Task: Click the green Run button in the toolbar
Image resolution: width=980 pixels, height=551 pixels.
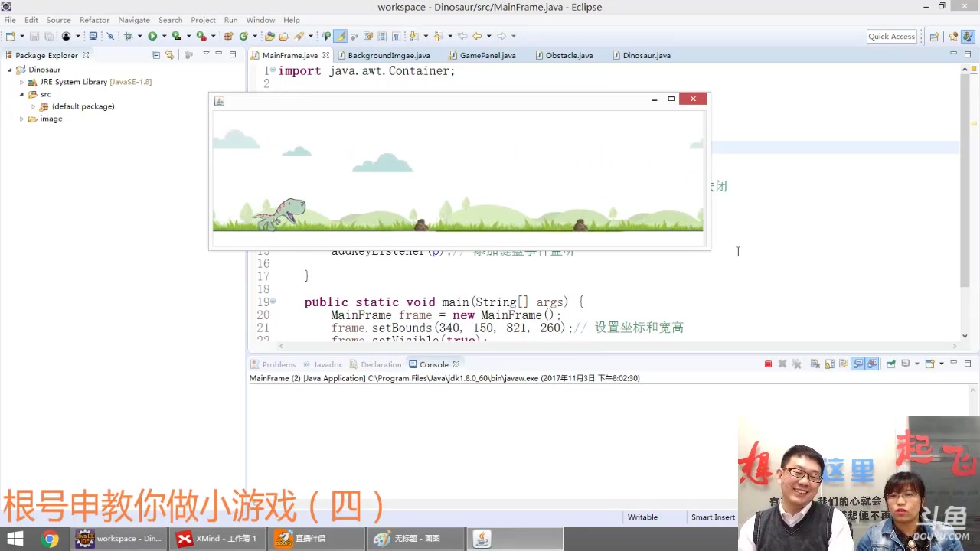Action: tap(152, 36)
